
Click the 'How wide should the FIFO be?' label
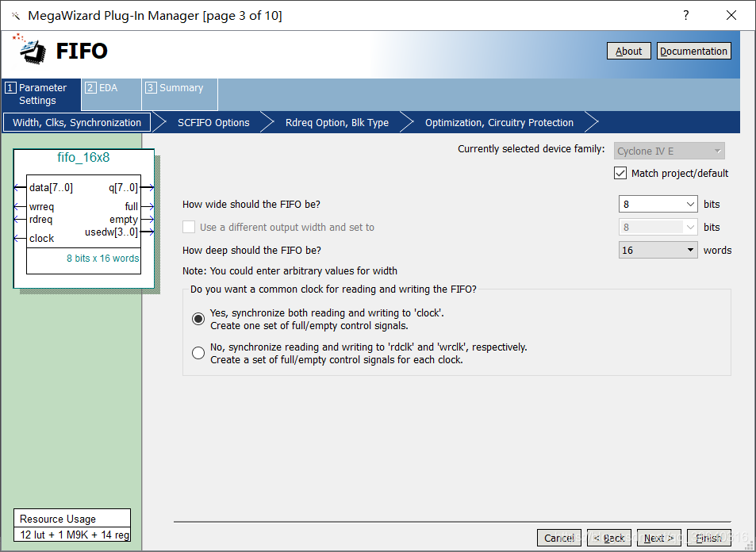point(251,205)
